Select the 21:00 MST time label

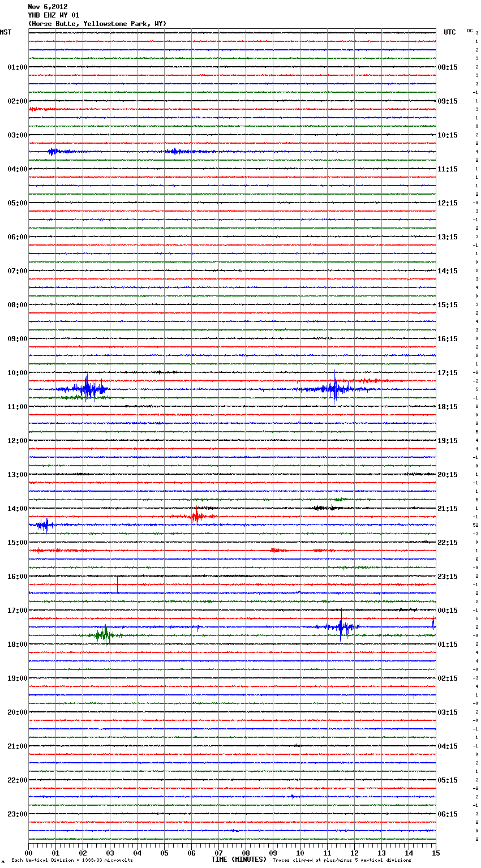coord(18,746)
